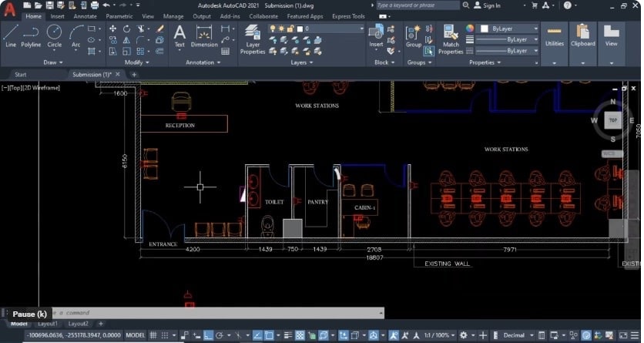Open the layer name dropdown
This screenshot has height=343, width=644.
(x=315, y=29)
